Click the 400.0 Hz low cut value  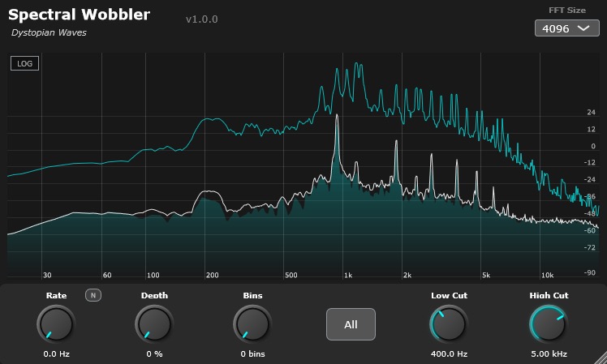(449, 353)
